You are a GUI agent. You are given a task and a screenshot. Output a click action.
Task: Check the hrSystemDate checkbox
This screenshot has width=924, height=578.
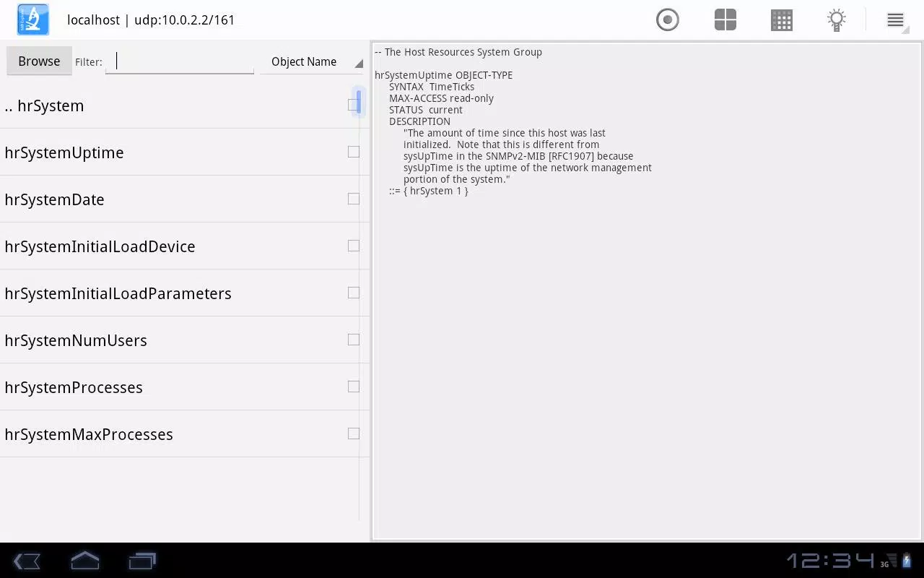pyautogui.click(x=353, y=199)
